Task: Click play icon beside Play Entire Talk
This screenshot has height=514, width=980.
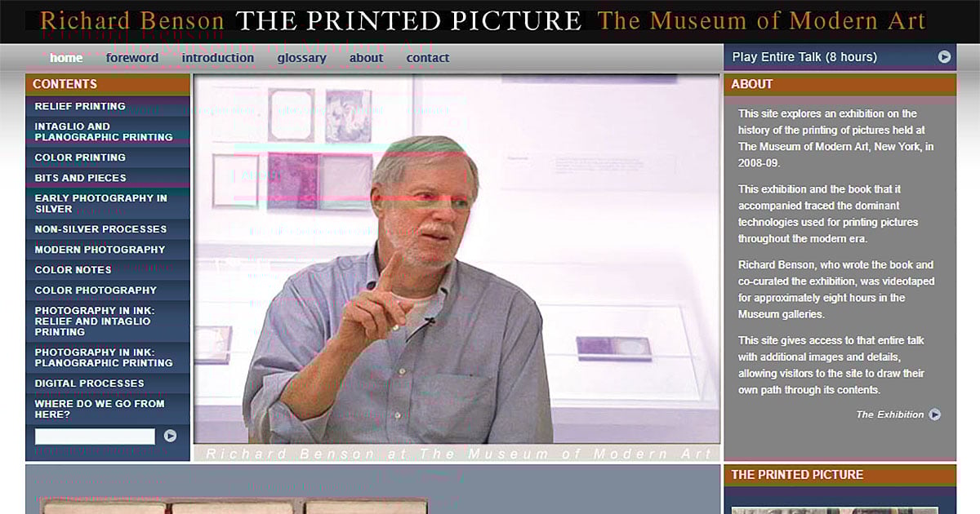Action: point(944,57)
